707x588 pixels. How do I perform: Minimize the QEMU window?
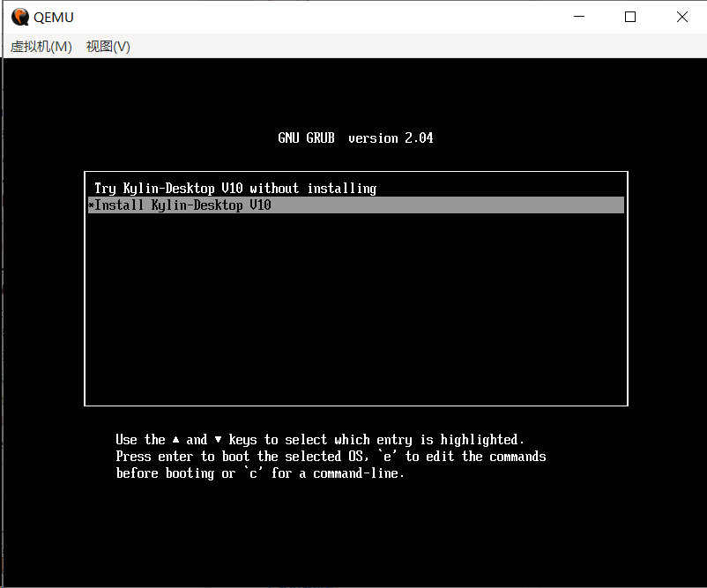point(579,17)
